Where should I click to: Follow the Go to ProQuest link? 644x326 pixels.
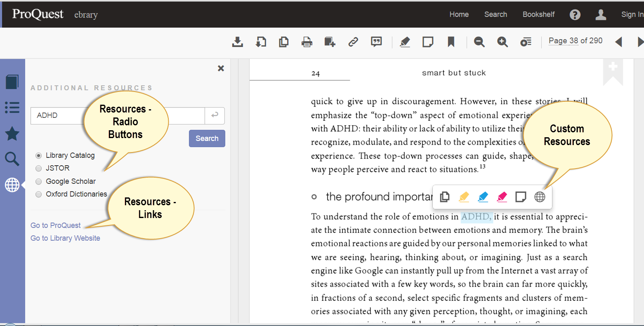pyautogui.click(x=56, y=225)
